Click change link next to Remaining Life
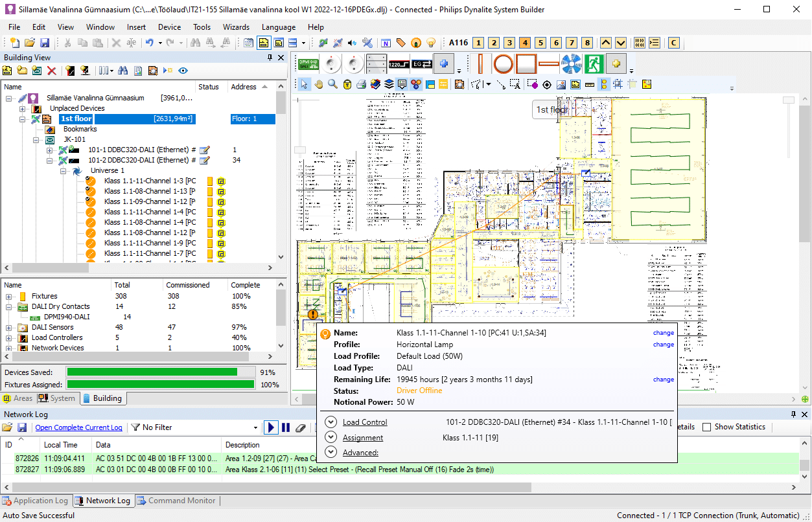 (664, 380)
